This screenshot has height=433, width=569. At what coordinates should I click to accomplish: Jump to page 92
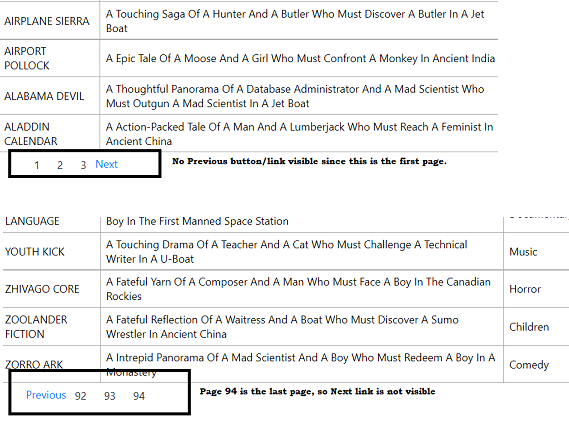(81, 396)
